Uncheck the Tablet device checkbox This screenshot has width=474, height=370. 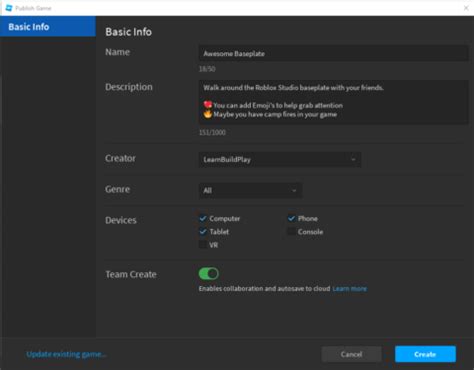pos(203,231)
